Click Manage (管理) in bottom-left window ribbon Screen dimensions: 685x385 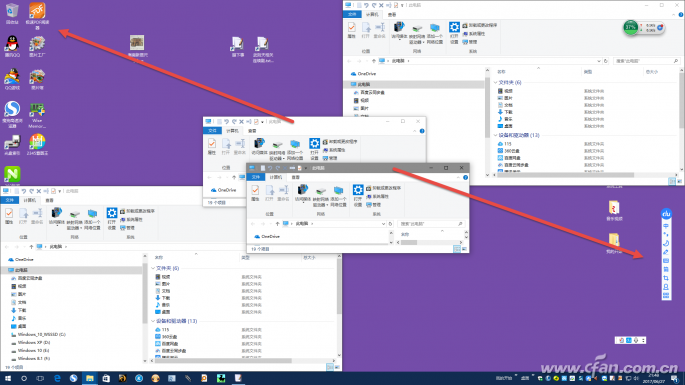click(127, 228)
